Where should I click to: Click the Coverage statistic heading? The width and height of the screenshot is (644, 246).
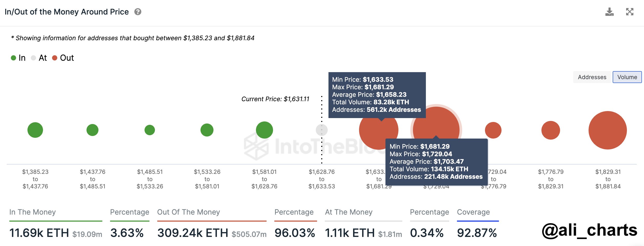point(473,212)
